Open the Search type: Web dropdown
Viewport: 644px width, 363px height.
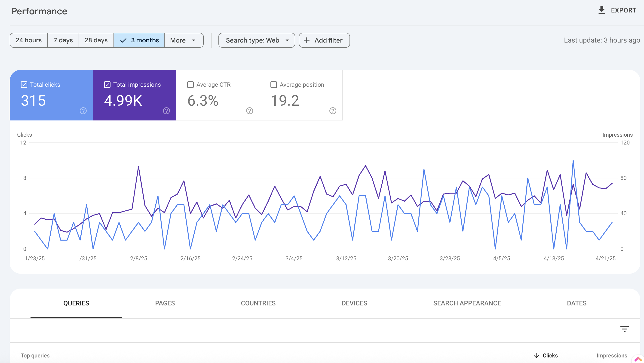tap(257, 40)
